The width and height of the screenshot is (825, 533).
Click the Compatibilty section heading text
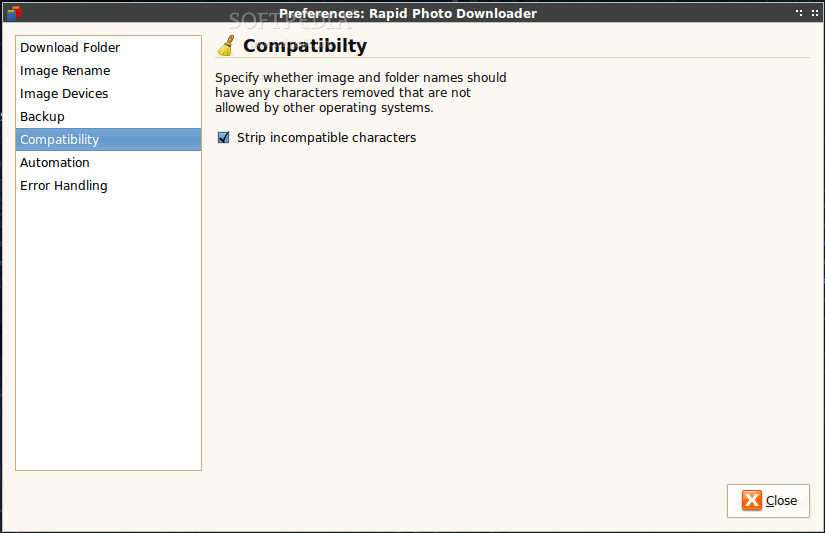point(305,46)
